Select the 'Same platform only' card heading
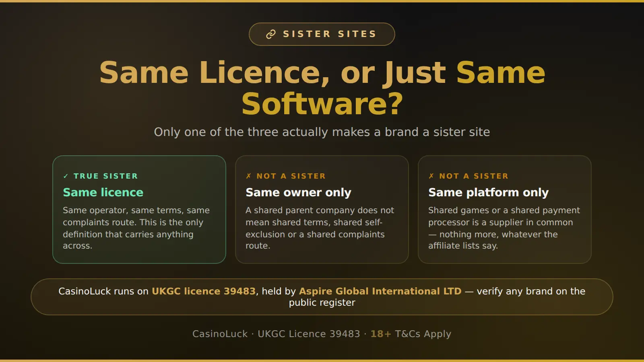The image size is (644, 362). (x=488, y=192)
